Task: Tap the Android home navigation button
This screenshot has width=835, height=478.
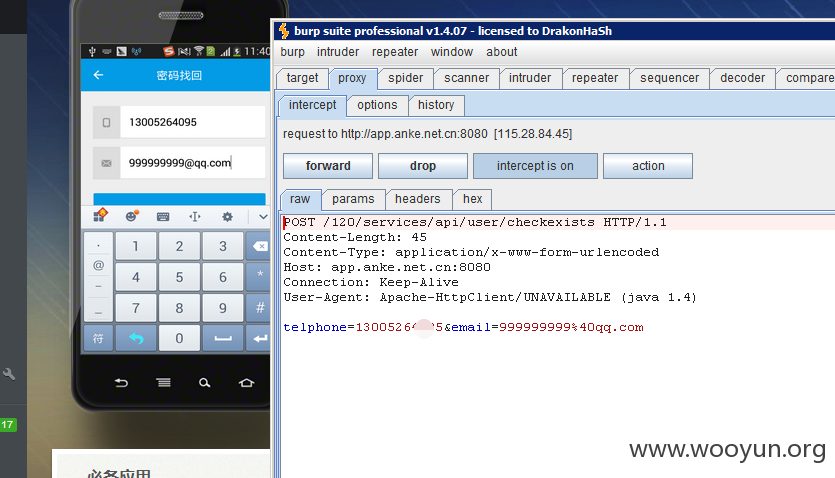Action: tap(246, 382)
